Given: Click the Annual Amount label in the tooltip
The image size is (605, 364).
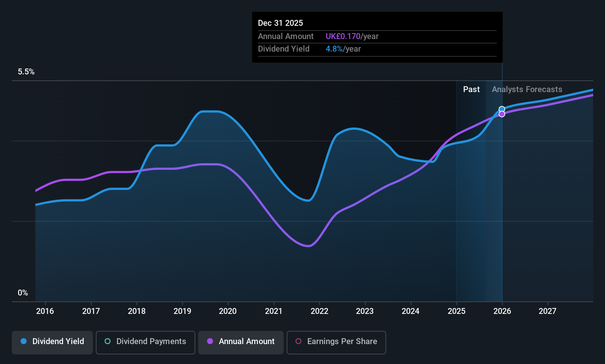Looking at the screenshot, I should click(286, 36).
